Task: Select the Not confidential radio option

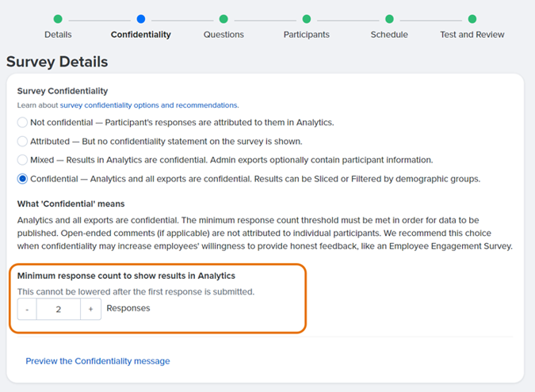Action: [22, 123]
